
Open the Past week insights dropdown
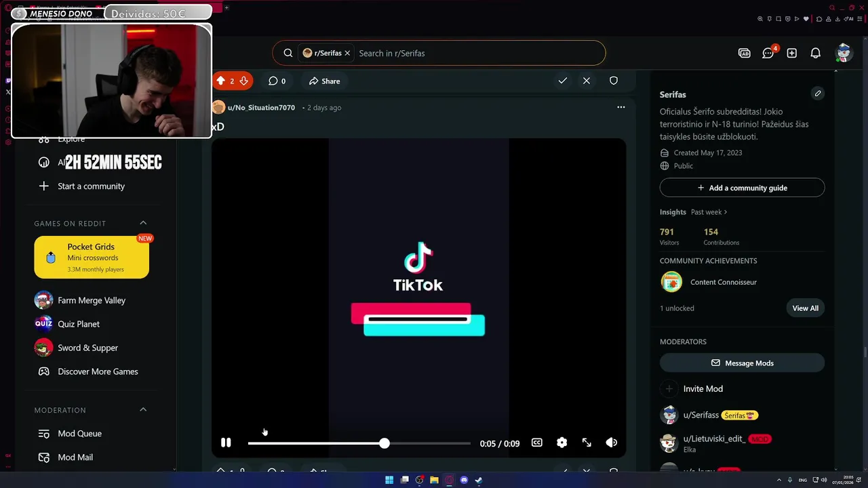pos(709,212)
